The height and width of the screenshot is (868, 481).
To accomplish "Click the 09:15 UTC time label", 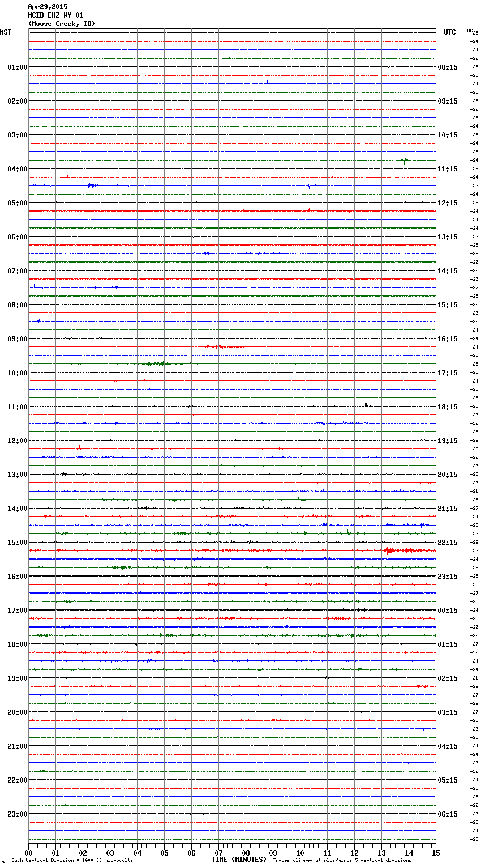I will 448,101.
